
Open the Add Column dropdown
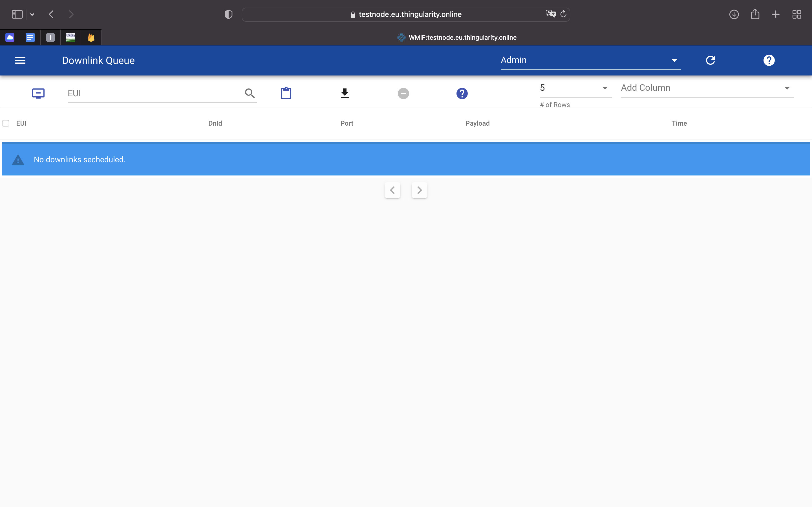tap(707, 88)
